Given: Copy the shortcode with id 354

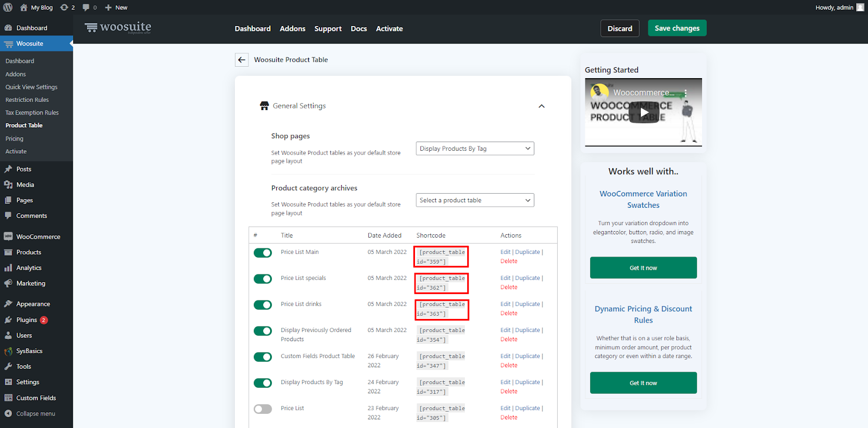Looking at the screenshot, I should pos(441,335).
